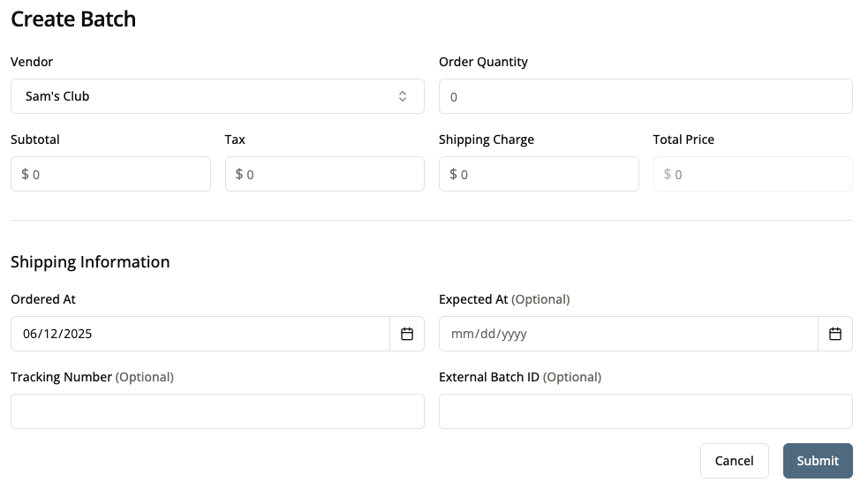Submit the new batch form
Viewport: 868px width, 490px height.
click(818, 461)
